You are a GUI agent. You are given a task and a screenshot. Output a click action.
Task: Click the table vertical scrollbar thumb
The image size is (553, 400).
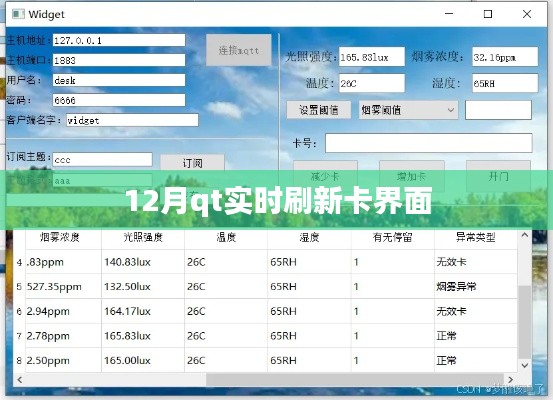click(x=525, y=323)
